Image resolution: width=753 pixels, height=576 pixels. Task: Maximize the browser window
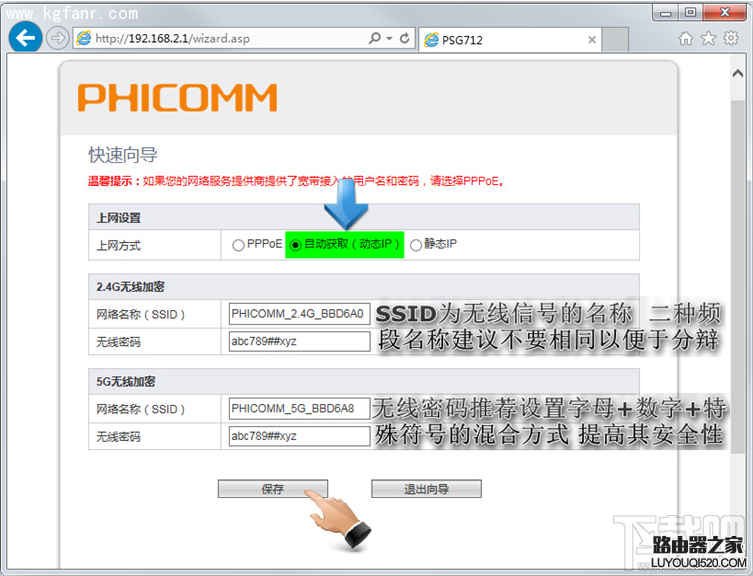(690, 13)
